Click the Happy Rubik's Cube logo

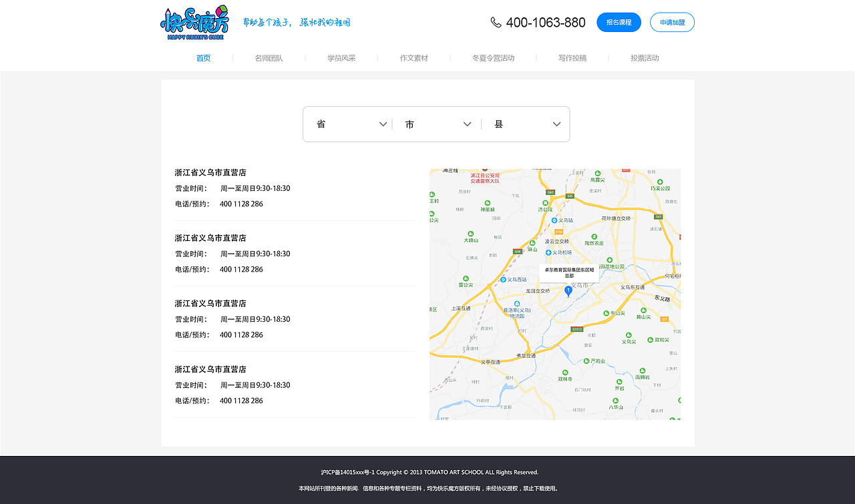pyautogui.click(x=194, y=23)
